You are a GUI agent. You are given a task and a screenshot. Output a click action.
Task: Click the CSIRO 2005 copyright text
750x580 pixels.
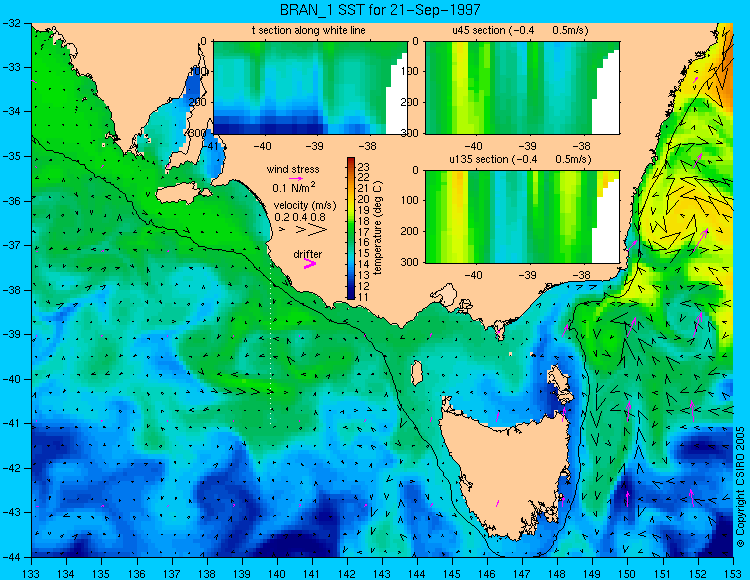click(740, 487)
